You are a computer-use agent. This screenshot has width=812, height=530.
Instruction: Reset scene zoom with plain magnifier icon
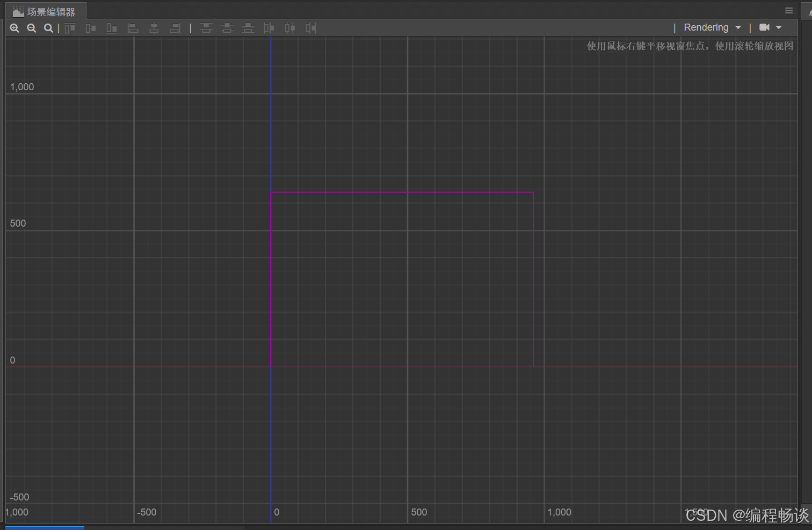(x=48, y=28)
